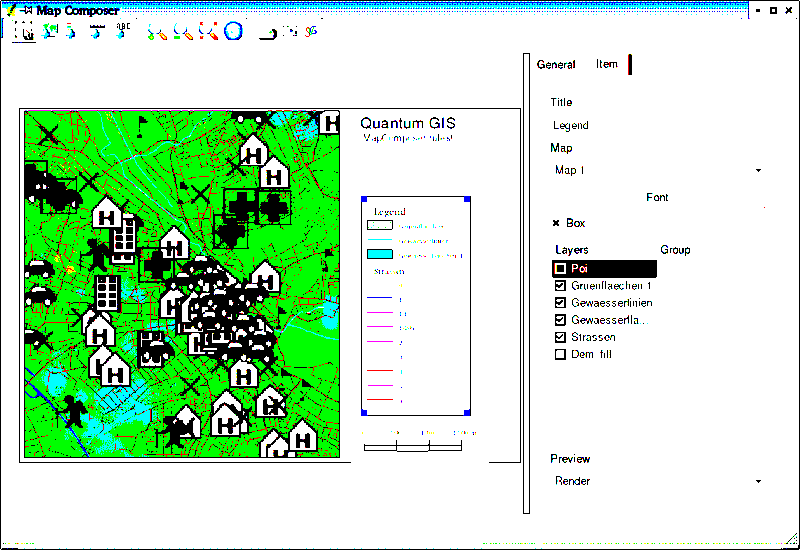Click the red magnifier zoom icon
Screen dimensions: 800x550
click(x=207, y=32)
